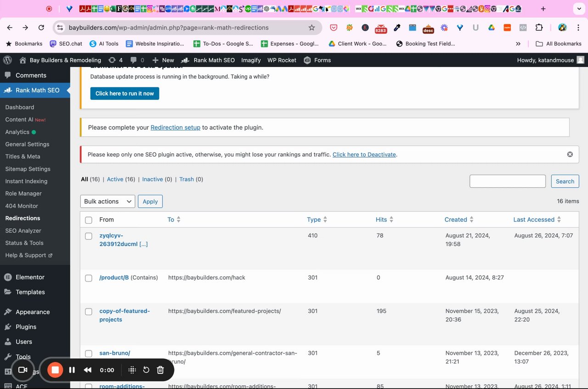Image resolution: width=588 pixels, height=389 pixels.
Task: Open the copy-of-featured-projects redirection
Action: (x=124, y=315)
